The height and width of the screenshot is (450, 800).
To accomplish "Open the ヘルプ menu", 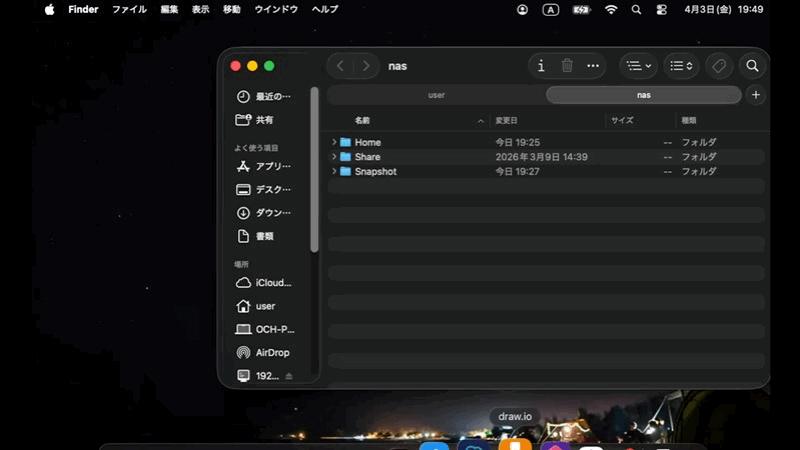I will 325,9.
